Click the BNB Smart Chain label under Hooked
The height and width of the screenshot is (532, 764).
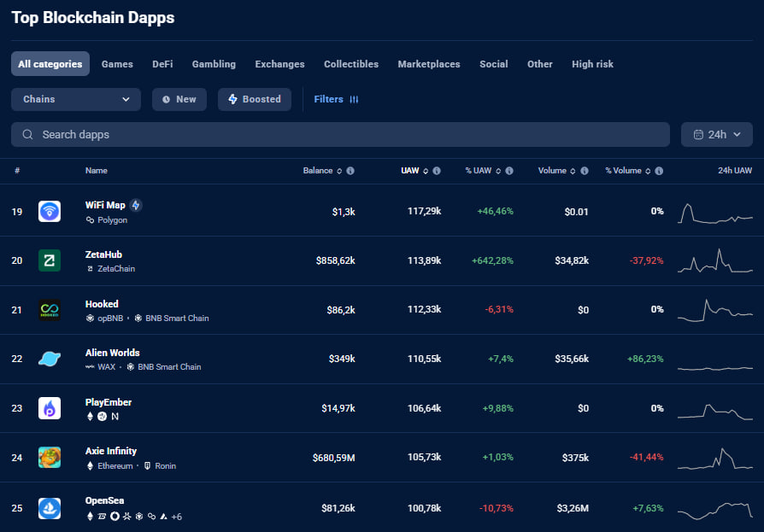(x=177, y=318)
